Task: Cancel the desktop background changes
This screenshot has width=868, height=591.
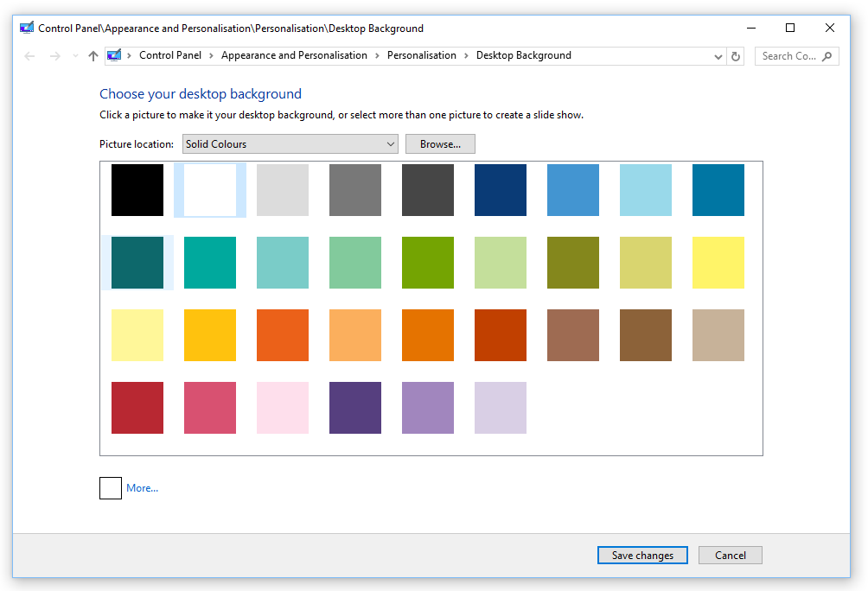Action: [730, 556]
